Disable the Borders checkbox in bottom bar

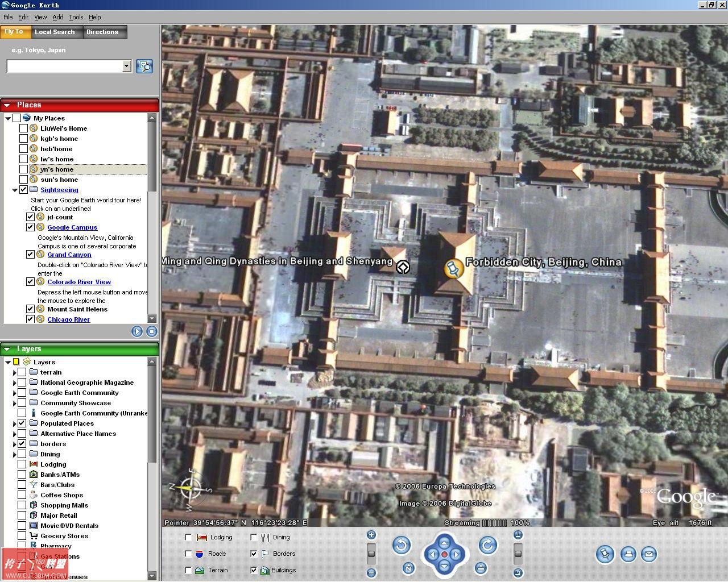[x=254, y=554]
